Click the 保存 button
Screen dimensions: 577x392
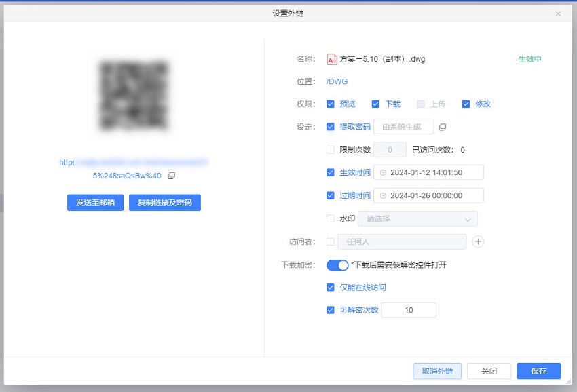(x=538, y=371)
